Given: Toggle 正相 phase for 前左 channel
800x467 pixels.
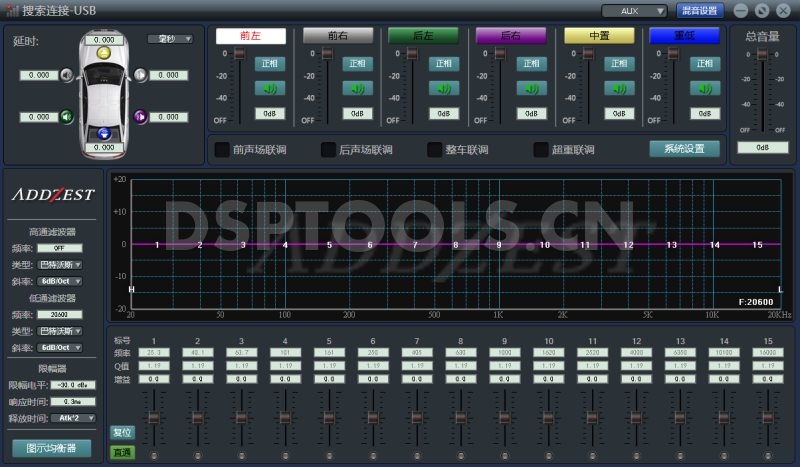Looking at the screenshot, I should [270, 63].
